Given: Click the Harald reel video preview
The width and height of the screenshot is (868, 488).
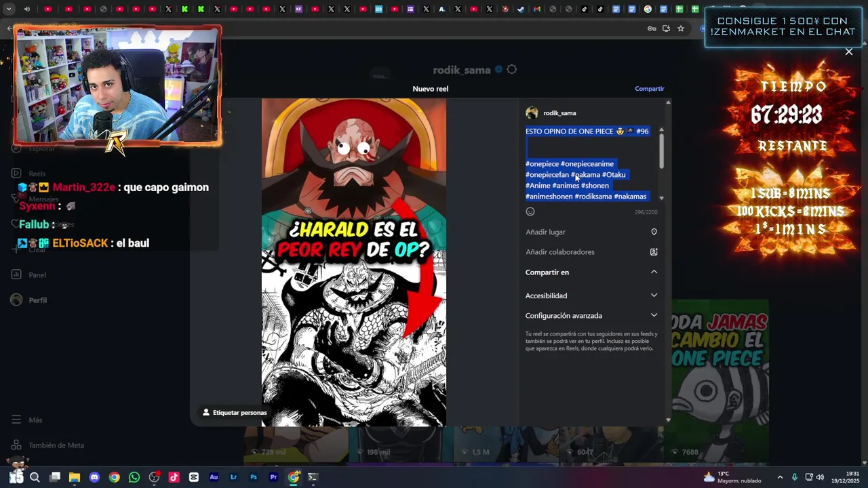Looking at the screenshot, I should [x=354, y=262].
